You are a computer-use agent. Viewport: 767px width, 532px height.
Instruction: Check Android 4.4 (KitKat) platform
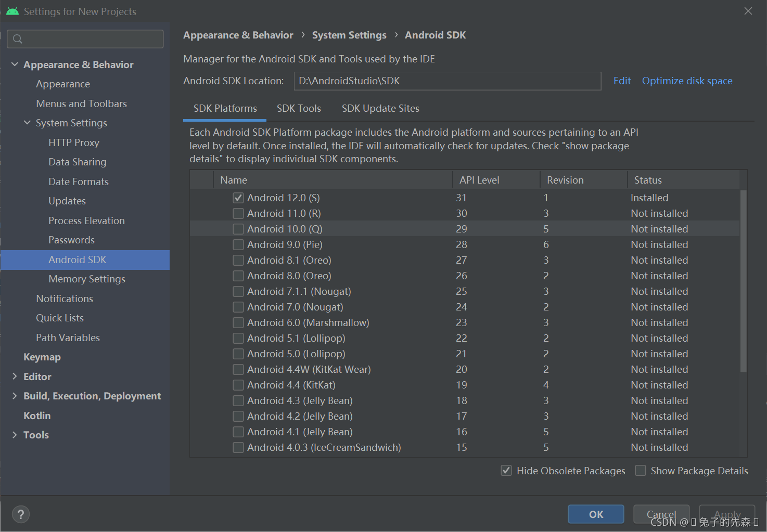click(238, 385)
